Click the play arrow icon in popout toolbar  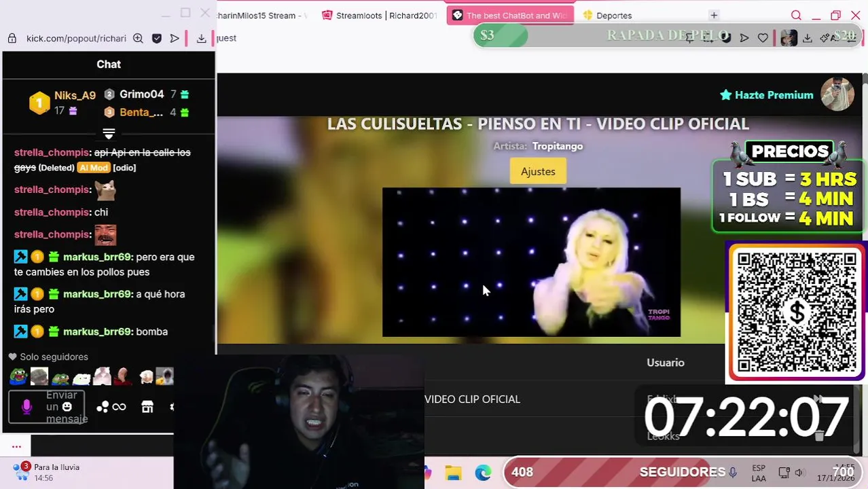point(175,38)
